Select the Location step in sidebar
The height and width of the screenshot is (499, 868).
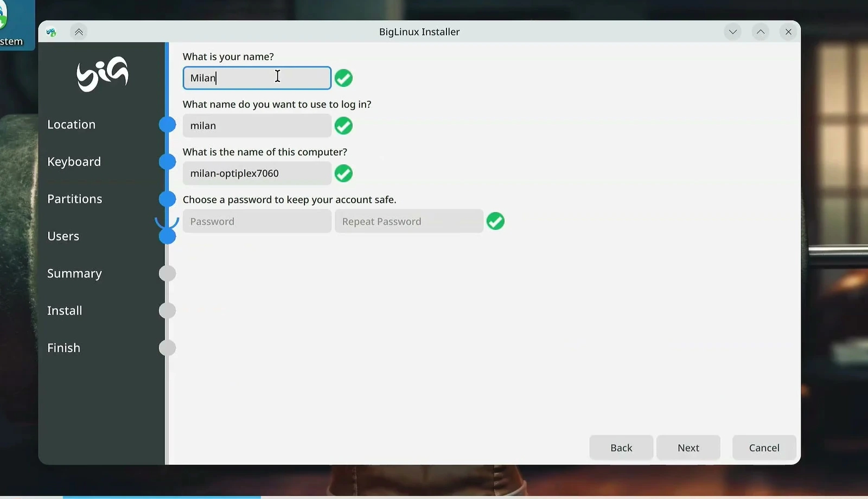[x=71, y=124]
